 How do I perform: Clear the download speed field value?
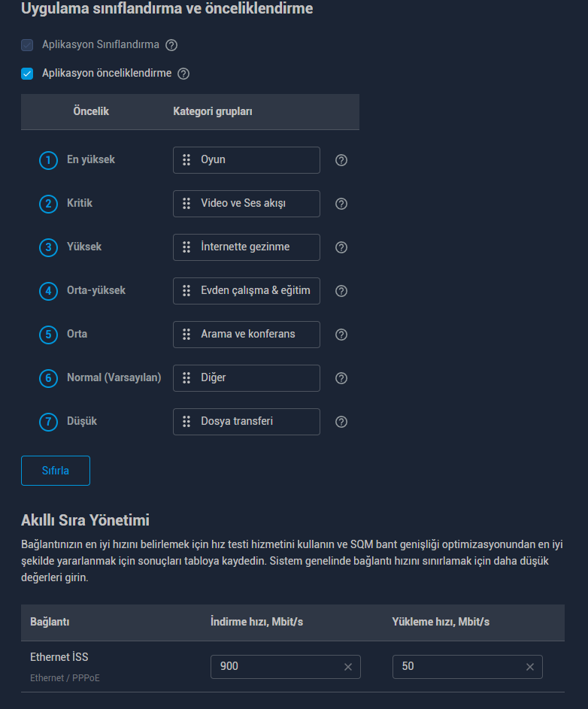pyautogui.click(x=348, y=667)
